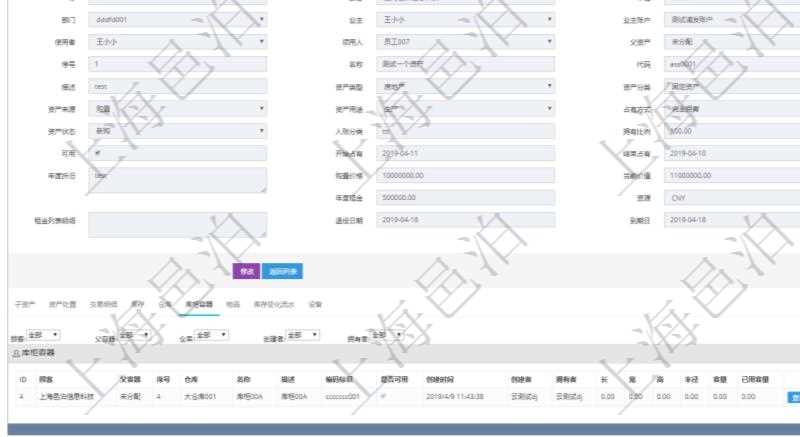This screenshot has height=437, width=800.
Task: Expand the 业主 dropdown with 王小小
Action: click(466, 19)
